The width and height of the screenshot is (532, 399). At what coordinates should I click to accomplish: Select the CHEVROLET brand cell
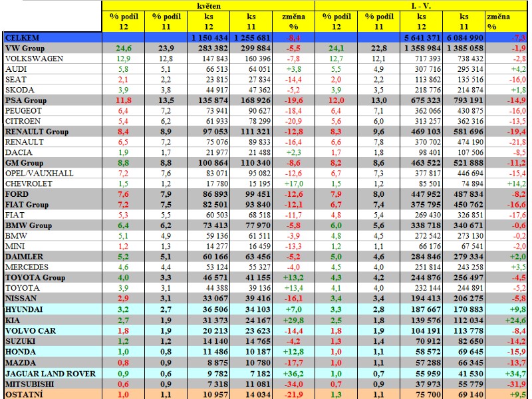29,183
